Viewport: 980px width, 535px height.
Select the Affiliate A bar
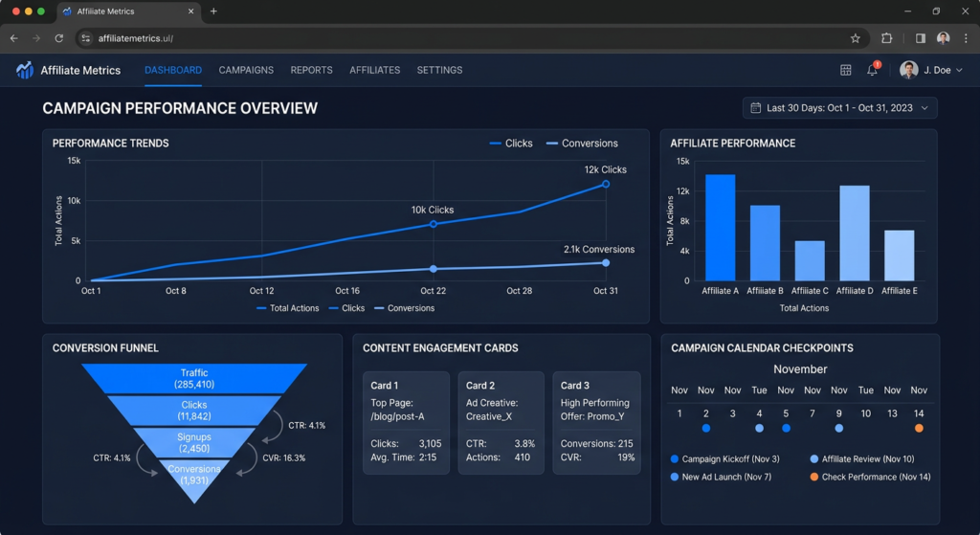click(x=720, y=228)
